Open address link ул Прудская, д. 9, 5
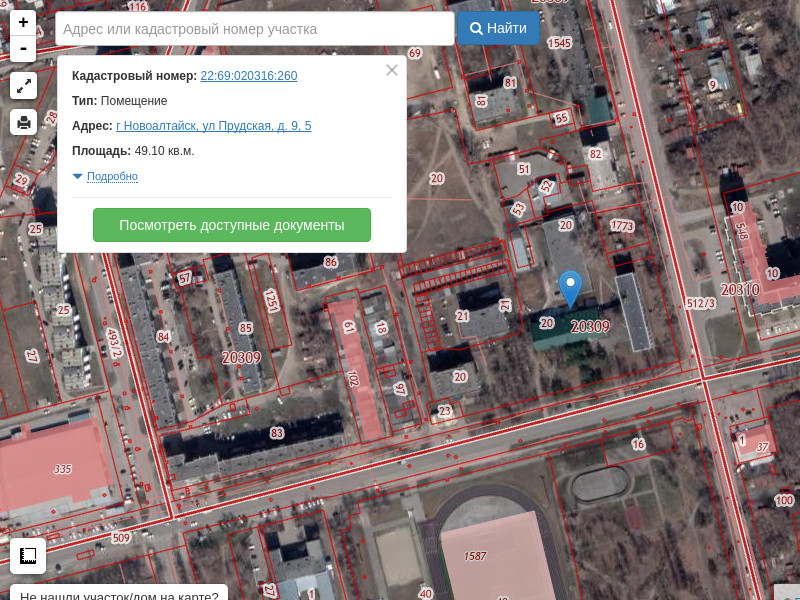Viewport: 800px width, 600px height. tap(214, 126)
